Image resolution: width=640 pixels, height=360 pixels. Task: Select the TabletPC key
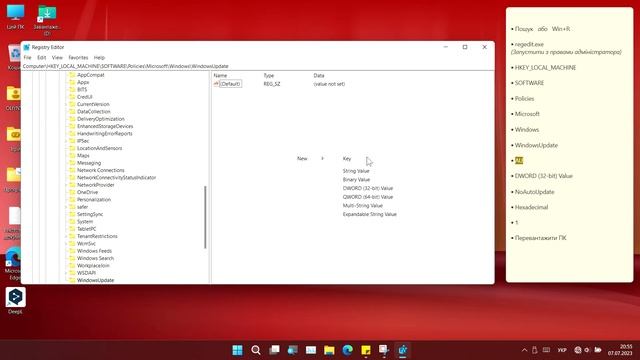click(x=87, y=229)
